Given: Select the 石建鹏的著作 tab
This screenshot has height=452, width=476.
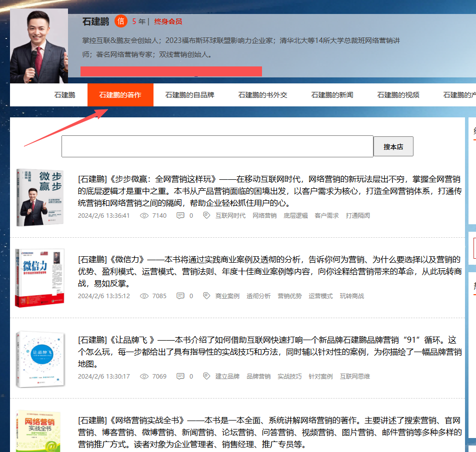Looking at the screenshot, I should 120,95.
